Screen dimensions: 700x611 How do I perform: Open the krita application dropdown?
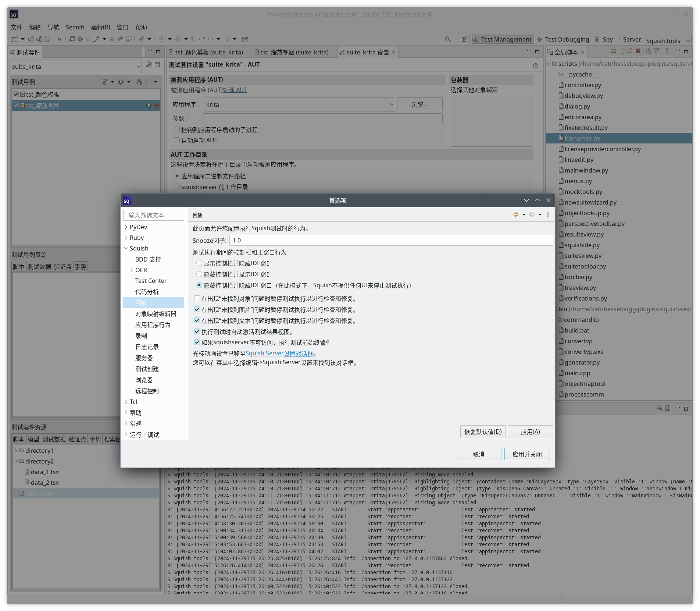391,104
